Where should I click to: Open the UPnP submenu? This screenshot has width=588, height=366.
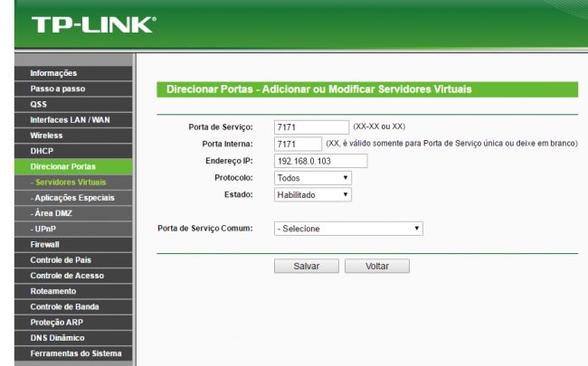point(73,229)
